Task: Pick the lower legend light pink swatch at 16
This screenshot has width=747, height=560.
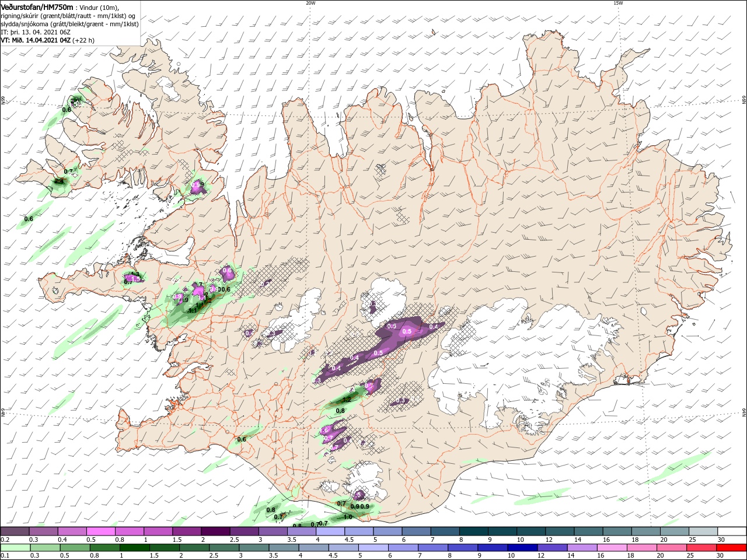Action: point(611,548)
